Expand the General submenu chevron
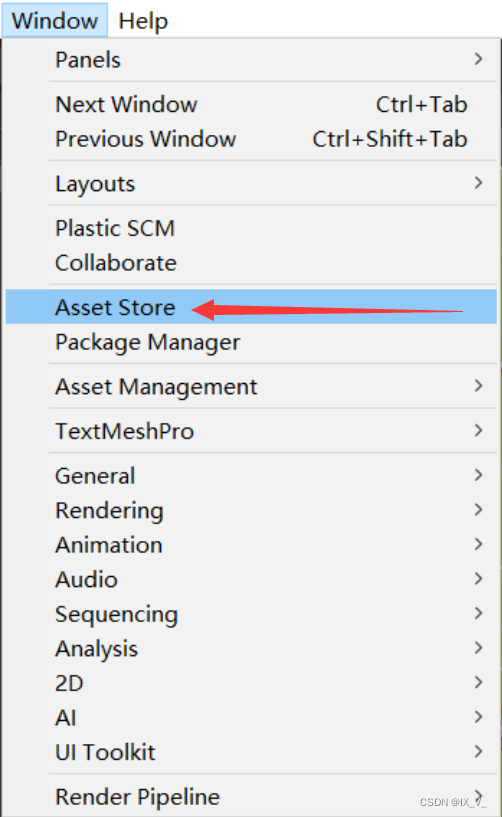The width and height of the screenshot is (502, 817). click(479, 475)
